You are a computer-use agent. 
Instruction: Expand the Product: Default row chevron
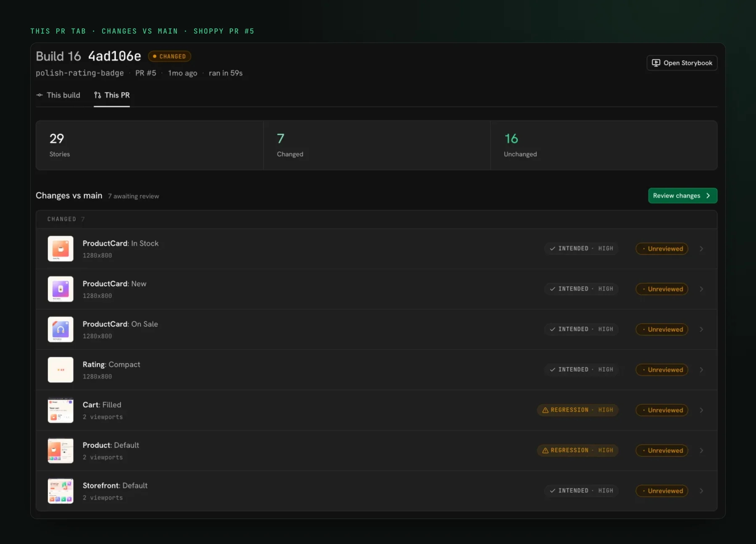701,450
